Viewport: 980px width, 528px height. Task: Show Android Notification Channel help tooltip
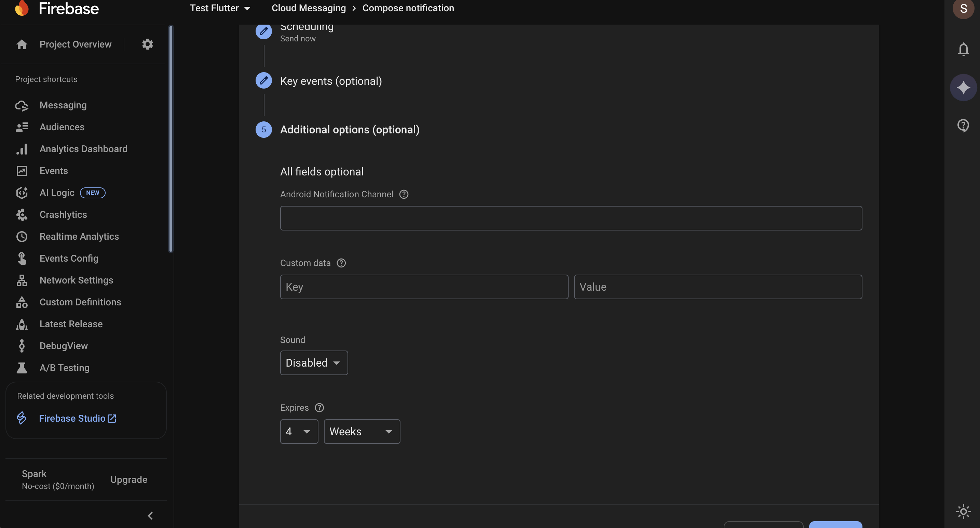pyautogui.click(x=404, y=194)
